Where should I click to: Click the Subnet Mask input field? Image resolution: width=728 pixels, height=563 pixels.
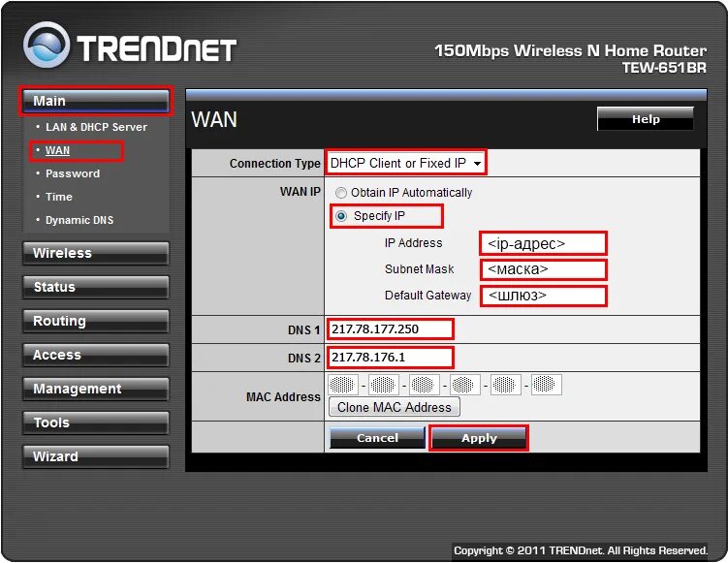(x=543, y=269)
